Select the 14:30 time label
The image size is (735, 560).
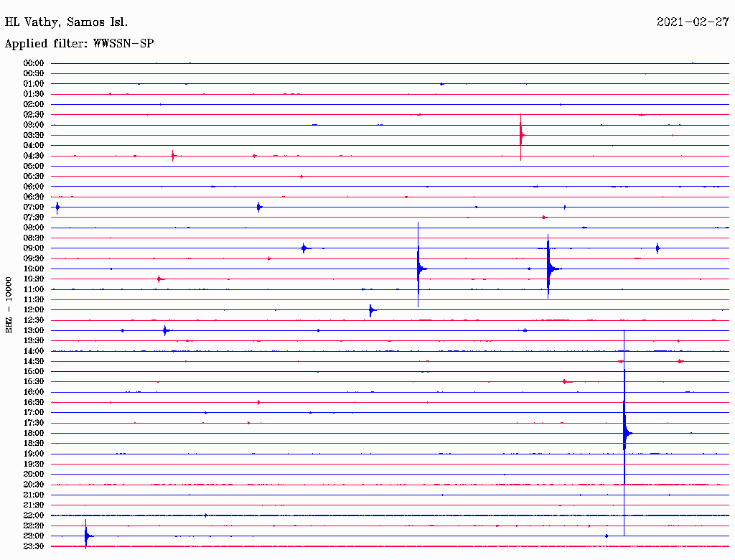click(x=33, y=361)
